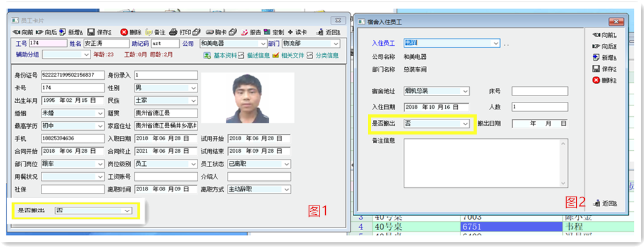Switch to the 相关文件 tab
This screenshot has height=247, width=644.
pos(287,55)
